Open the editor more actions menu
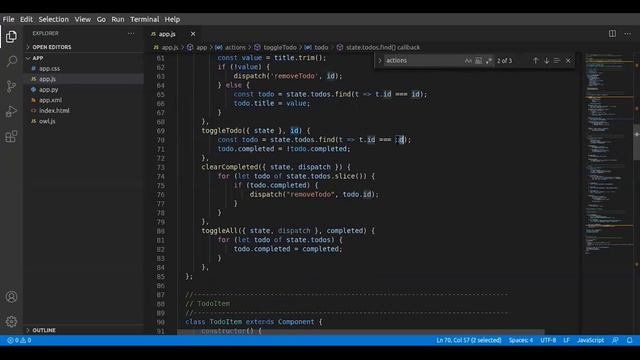This screenshot has width=640, height=360. pyautogui.click(x=627, y=34)
